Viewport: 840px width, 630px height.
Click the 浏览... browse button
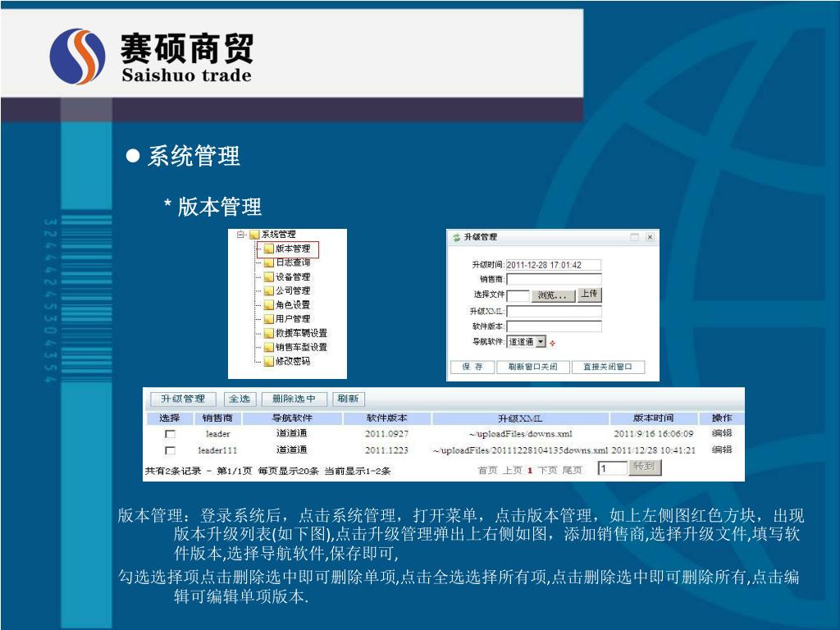(x=553, y=295)
